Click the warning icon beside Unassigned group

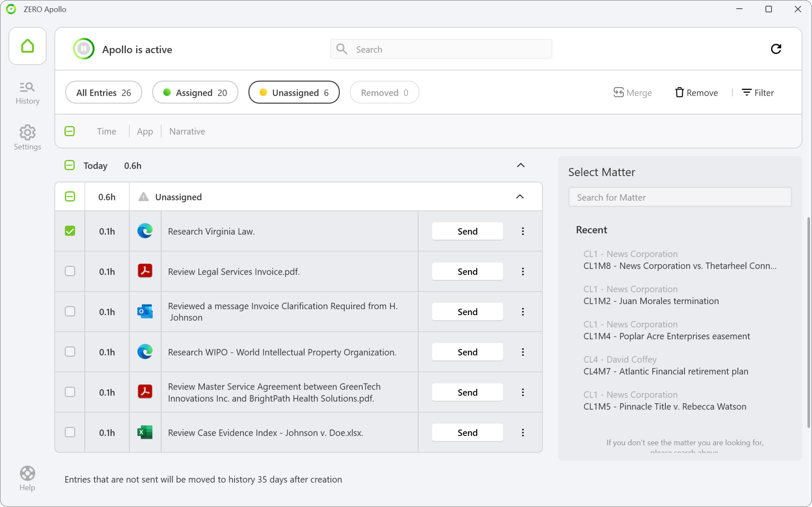pos(143,196)
